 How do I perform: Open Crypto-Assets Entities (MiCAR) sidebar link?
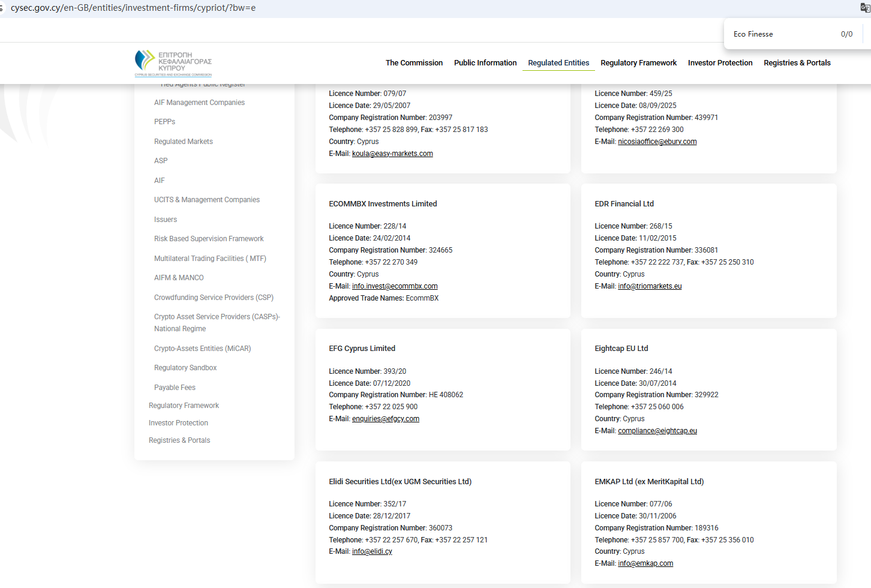coord(202,349)
